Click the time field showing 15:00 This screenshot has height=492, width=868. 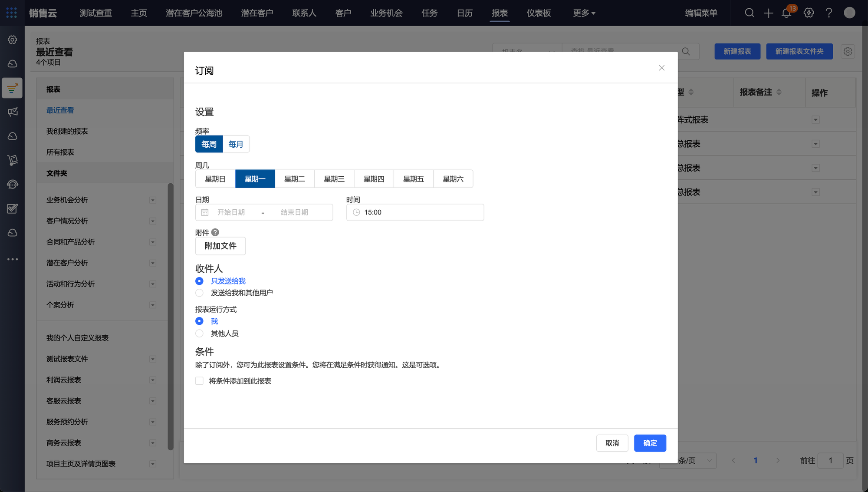415,212
